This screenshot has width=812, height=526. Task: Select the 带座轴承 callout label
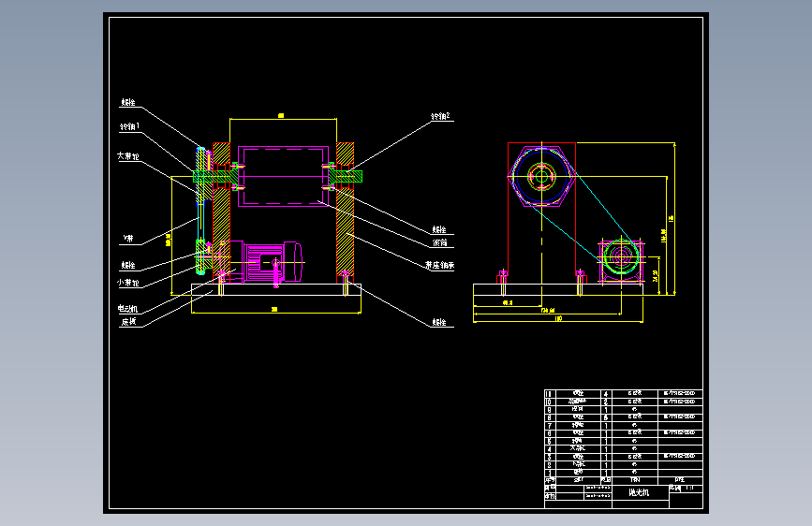(x=439, y=265)
